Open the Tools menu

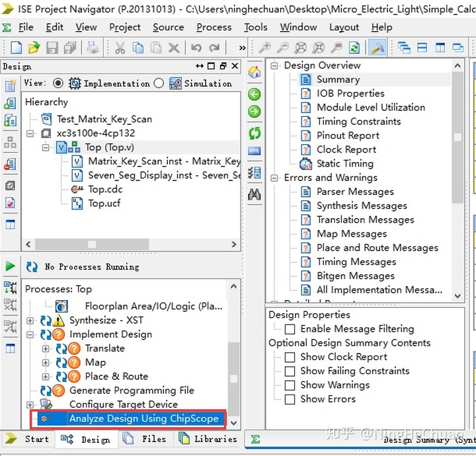(256, 27)
